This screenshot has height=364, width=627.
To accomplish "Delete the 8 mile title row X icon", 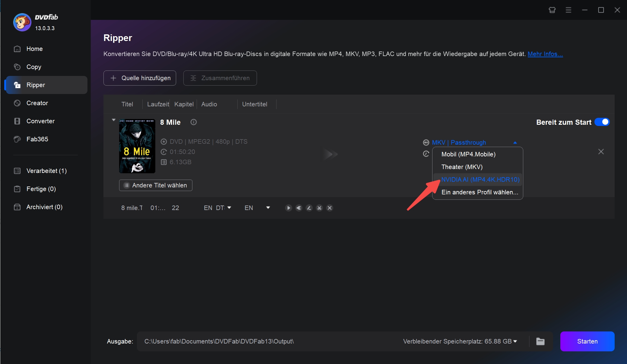I will [330, 208].
